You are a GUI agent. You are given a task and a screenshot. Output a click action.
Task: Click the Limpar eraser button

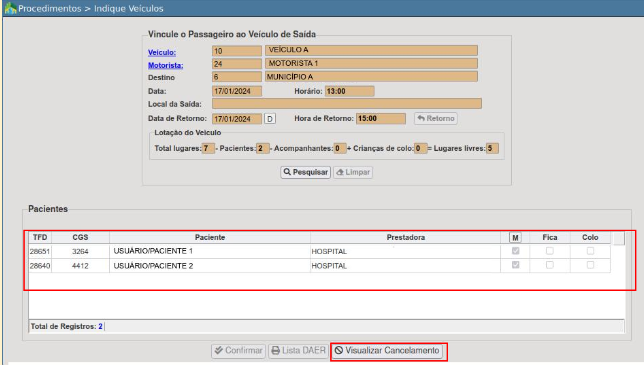pos(353,172)
